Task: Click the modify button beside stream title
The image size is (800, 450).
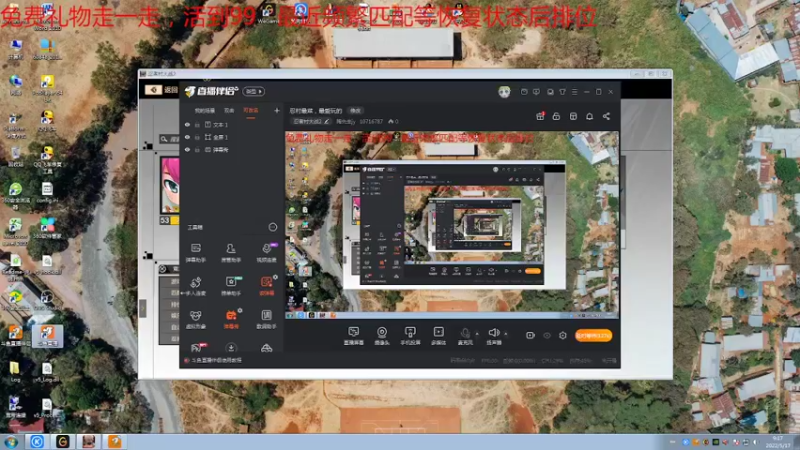Action: point(355,111)
